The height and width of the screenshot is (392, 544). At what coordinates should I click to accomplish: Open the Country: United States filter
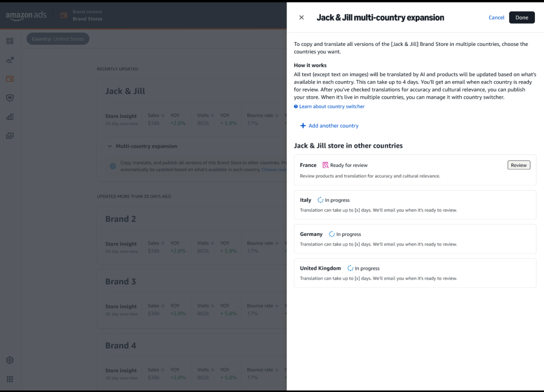tap(58, 39)
